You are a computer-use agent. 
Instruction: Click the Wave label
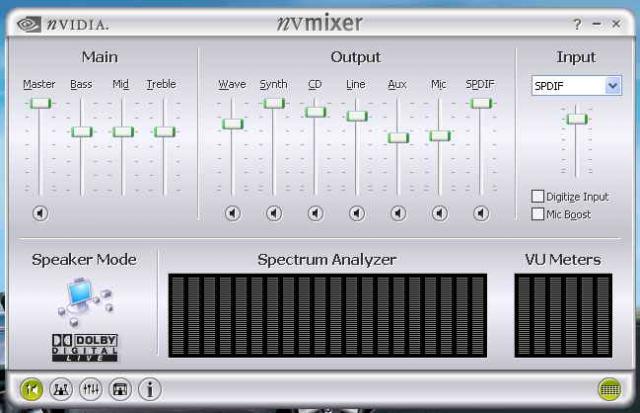[232, 84]
